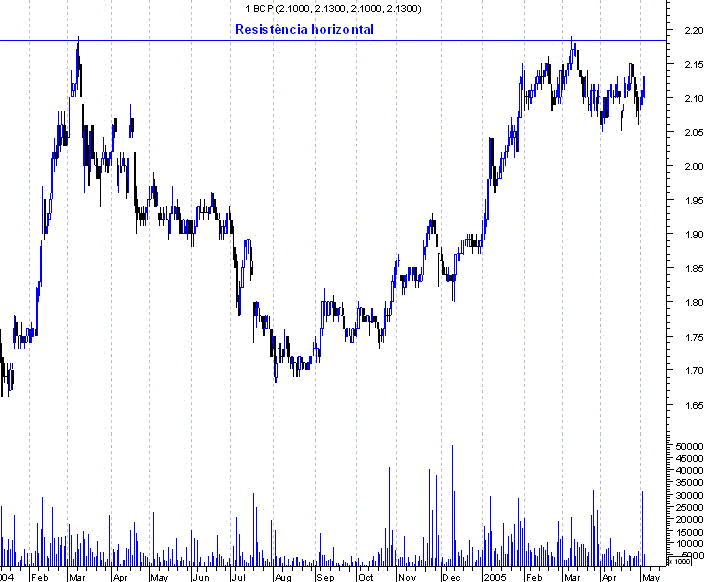Click the 2.20 price axis label
Screen dimensions: 707x582
click(x=693, y=31)
